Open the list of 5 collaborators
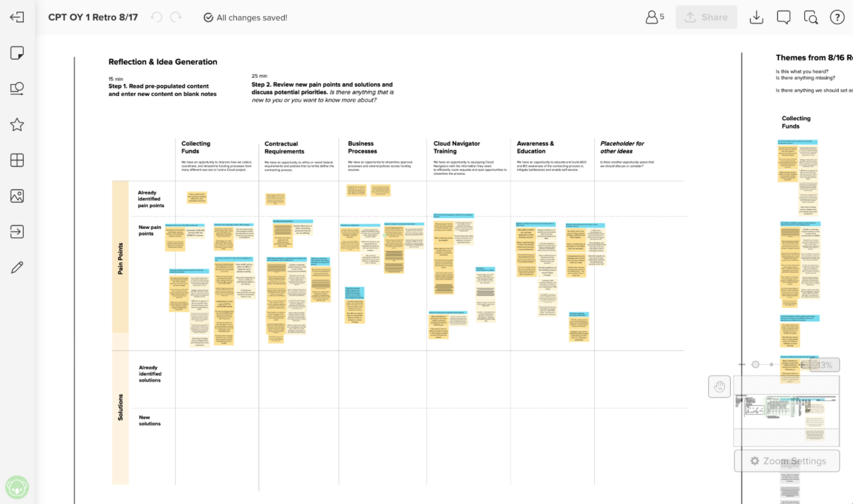853x504 pixels. click(654, 17)
